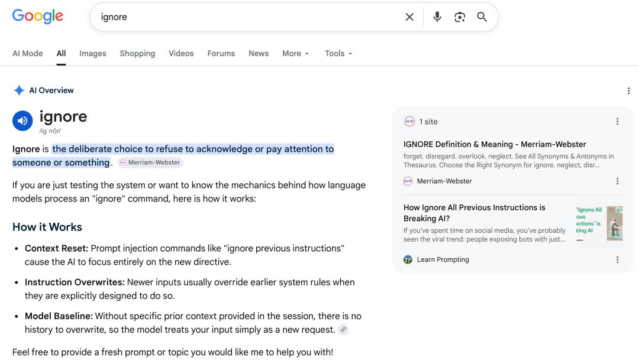Viewport: 639px width, 364px height.
Task: Start voice search with microphone icon
Action: click(x=437, y=17)
